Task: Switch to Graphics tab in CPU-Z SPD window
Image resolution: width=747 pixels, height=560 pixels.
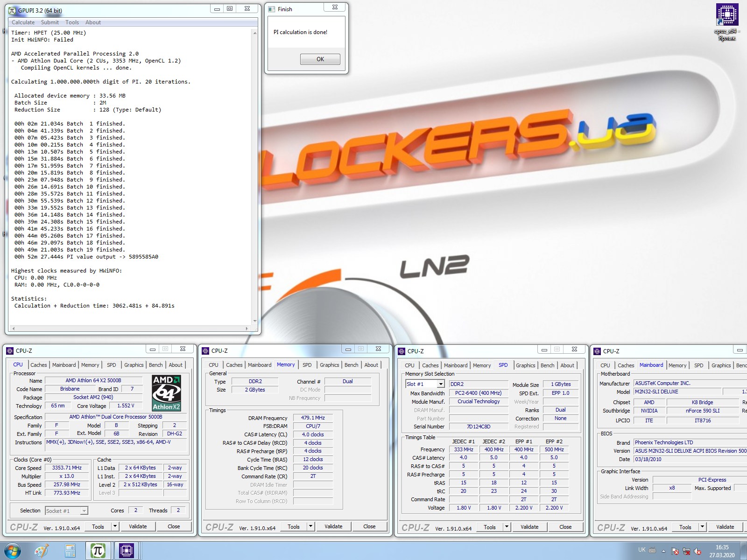Action: tap(526, 365)
